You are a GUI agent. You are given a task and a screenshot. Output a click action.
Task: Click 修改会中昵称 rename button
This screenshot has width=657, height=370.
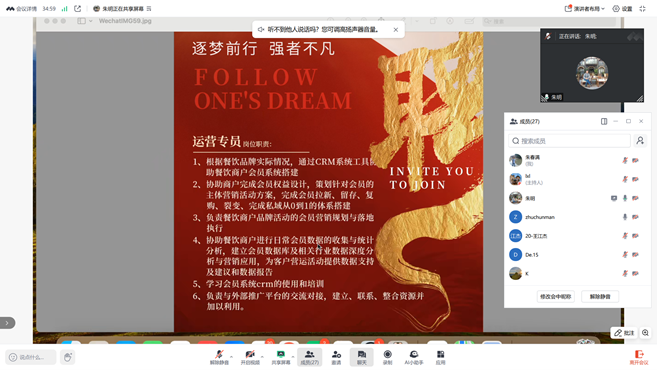556,296
